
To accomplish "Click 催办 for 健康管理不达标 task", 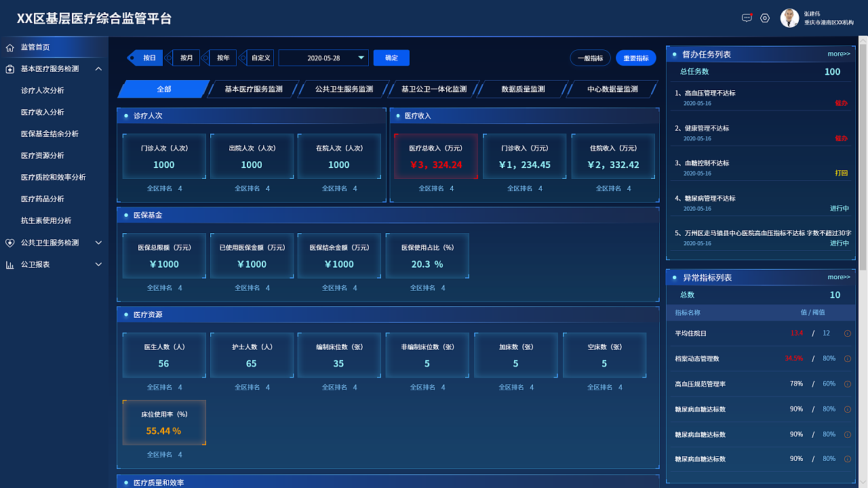I will [842, 138].
